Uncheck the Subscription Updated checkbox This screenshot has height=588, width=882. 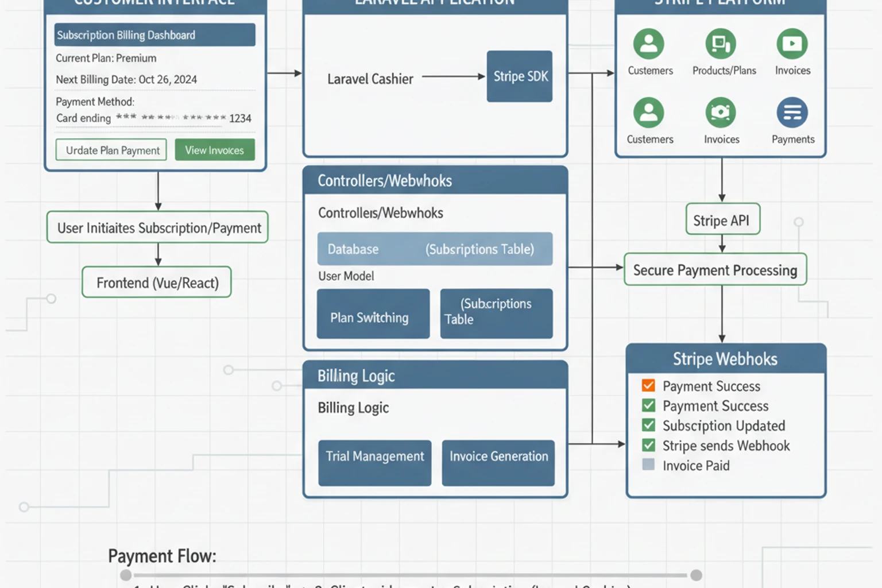tap(648, 425)
